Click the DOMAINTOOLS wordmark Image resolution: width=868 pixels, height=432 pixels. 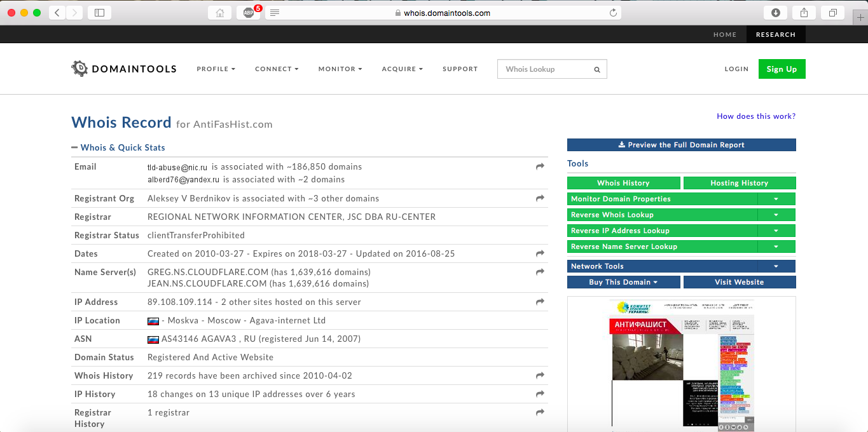(x=134, y=69)
